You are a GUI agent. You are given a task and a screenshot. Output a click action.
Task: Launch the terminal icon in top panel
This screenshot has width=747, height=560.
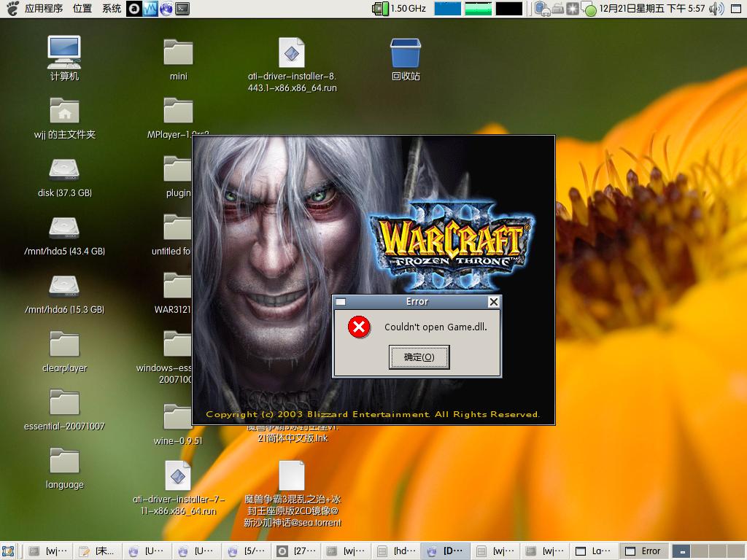[182, 9]
